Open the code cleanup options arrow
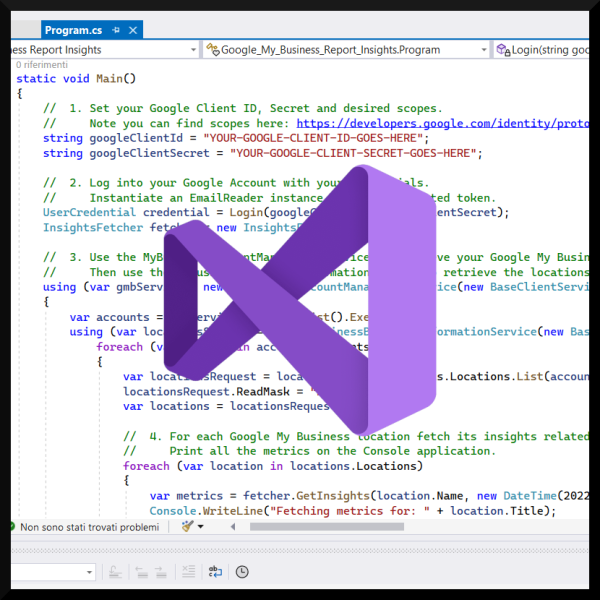Viewport: 600px width, 600px height. point(200,527)
